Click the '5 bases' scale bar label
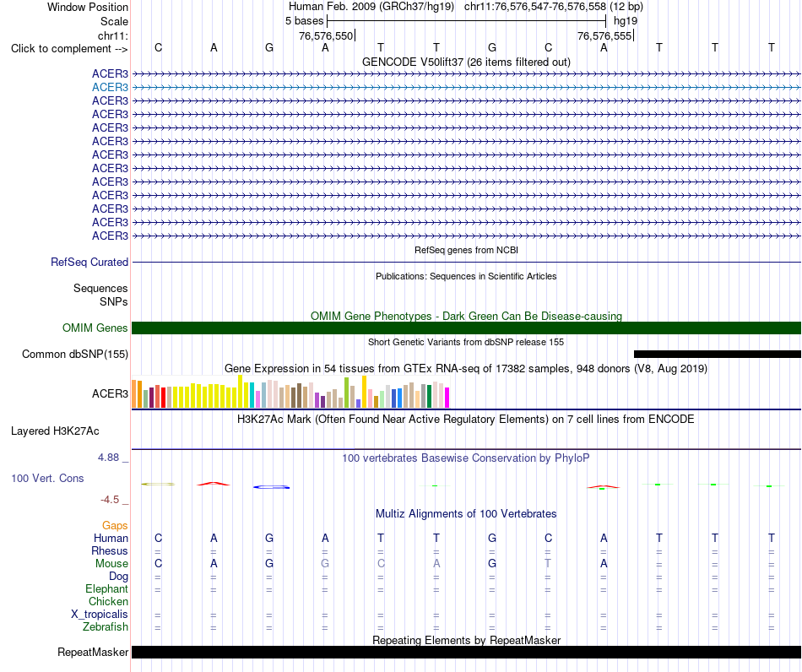 click(x=304, y=21)
